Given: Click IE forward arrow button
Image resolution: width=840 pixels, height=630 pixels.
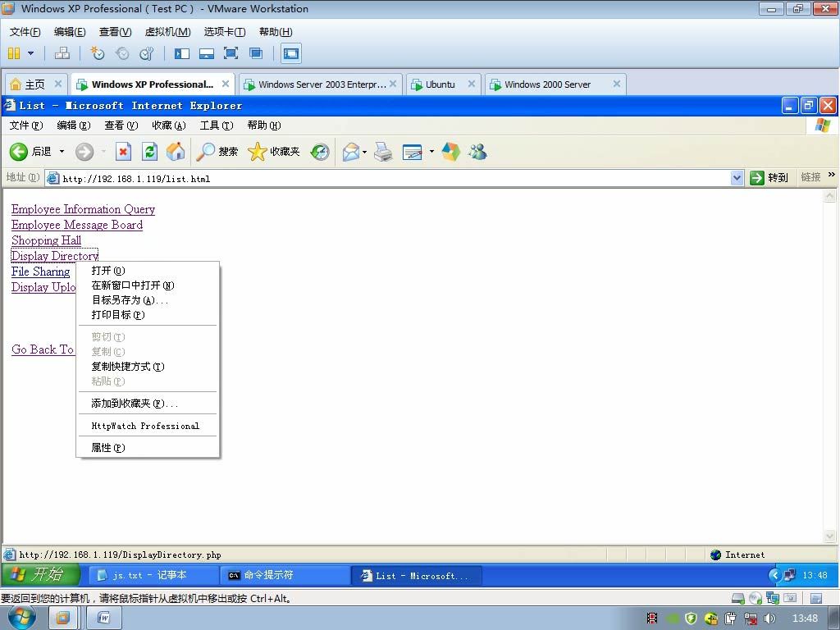Looking at the screenshot, I should (84, 152).
